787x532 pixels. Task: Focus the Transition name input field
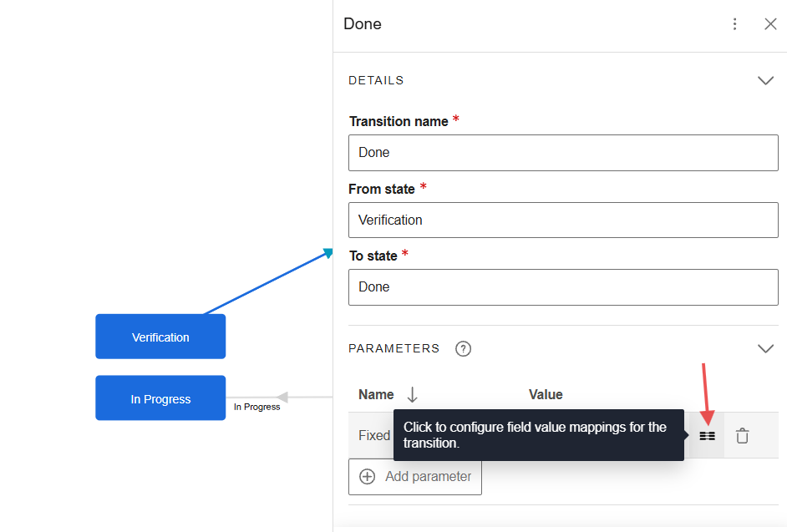point(563,153)
